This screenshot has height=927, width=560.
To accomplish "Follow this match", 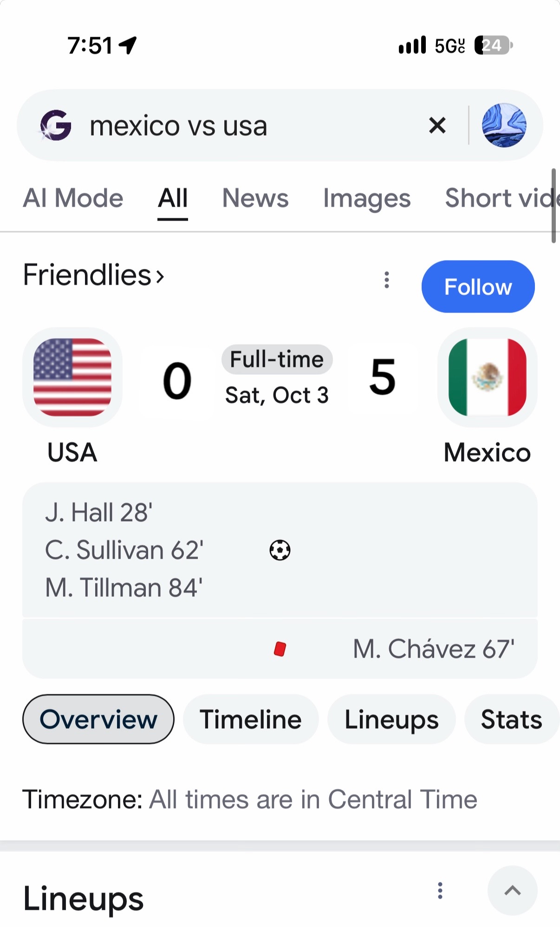I will [x=478, y=287].
